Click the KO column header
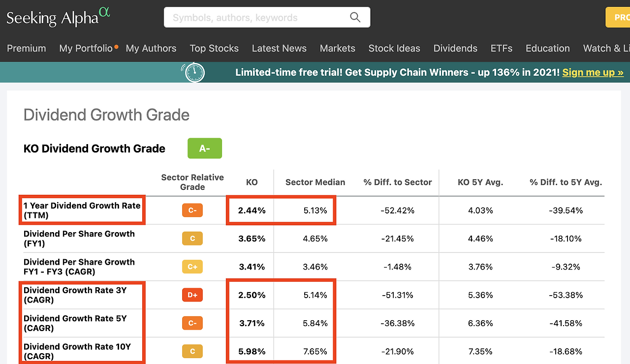This screenshot has height=364, width=630. click(252, 182)
